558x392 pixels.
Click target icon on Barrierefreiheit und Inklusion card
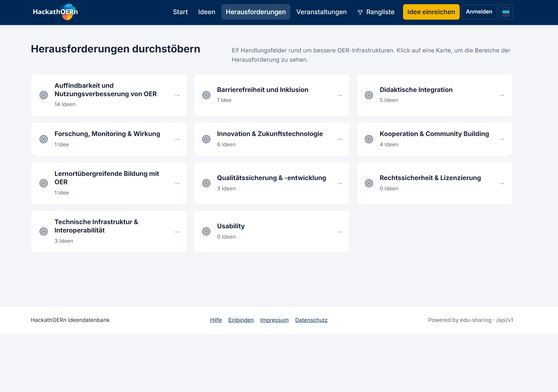click(206, 95)
